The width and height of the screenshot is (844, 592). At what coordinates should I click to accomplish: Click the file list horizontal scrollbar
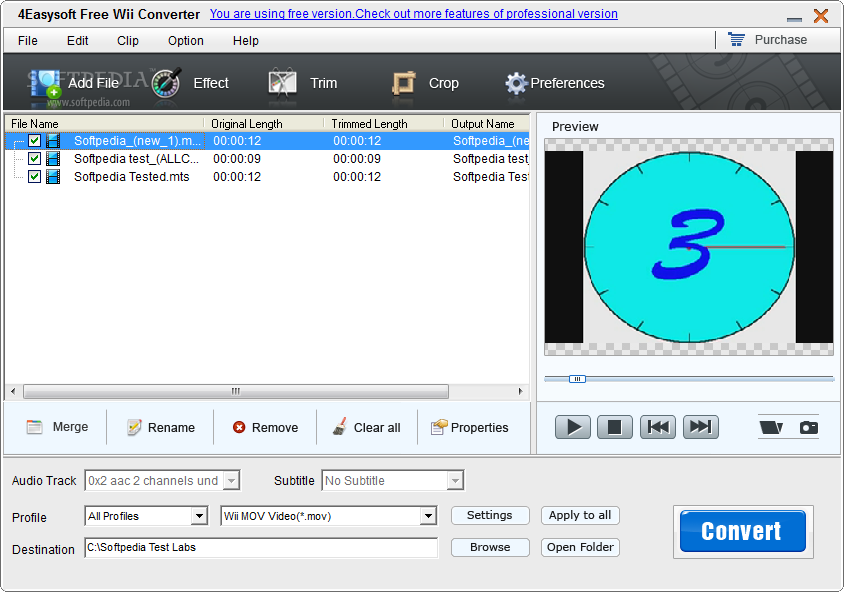point(236,391)
